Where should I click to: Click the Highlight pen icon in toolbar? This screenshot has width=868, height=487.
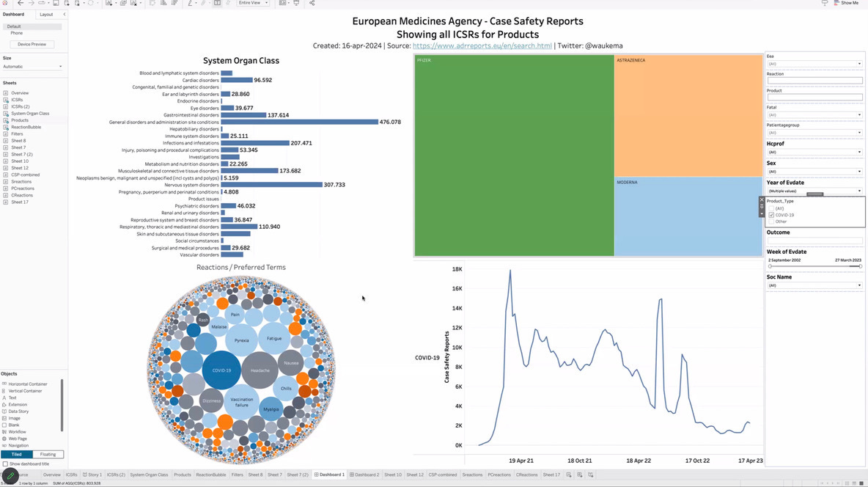(190, 3)
